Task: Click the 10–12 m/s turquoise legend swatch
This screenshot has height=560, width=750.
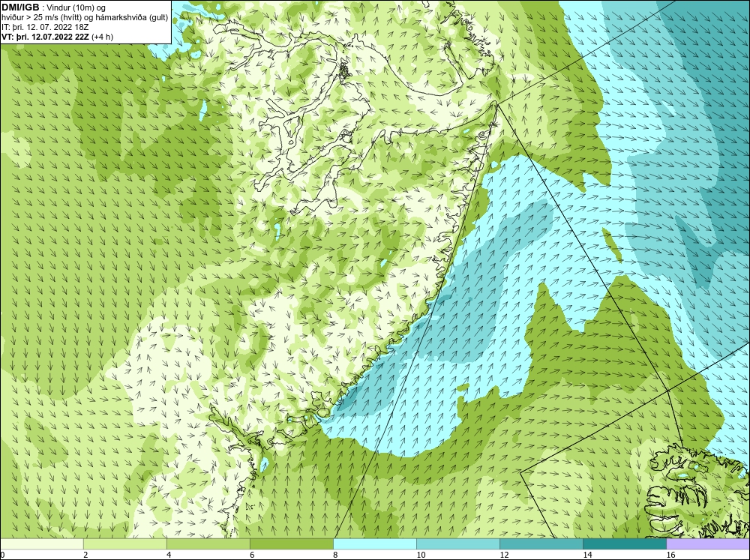Action: point(457,544)
